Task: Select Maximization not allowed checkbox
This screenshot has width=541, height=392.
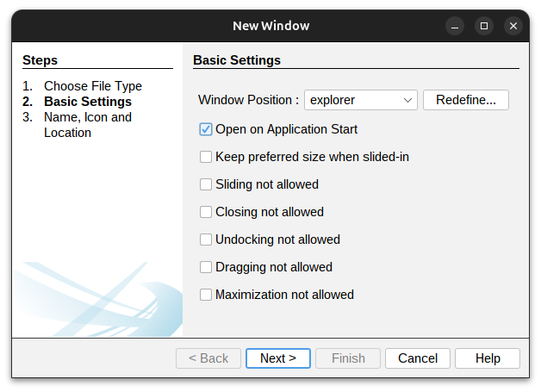Action: coord(206,295)
